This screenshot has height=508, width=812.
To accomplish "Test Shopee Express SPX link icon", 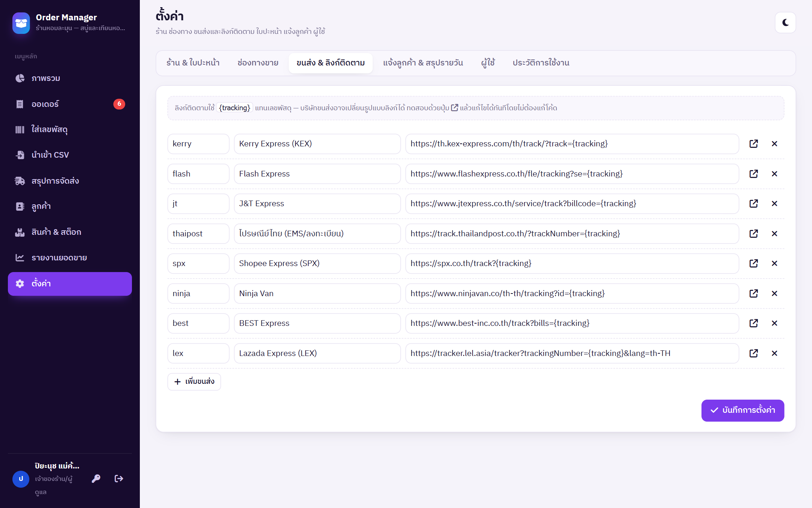I will 753,263.
